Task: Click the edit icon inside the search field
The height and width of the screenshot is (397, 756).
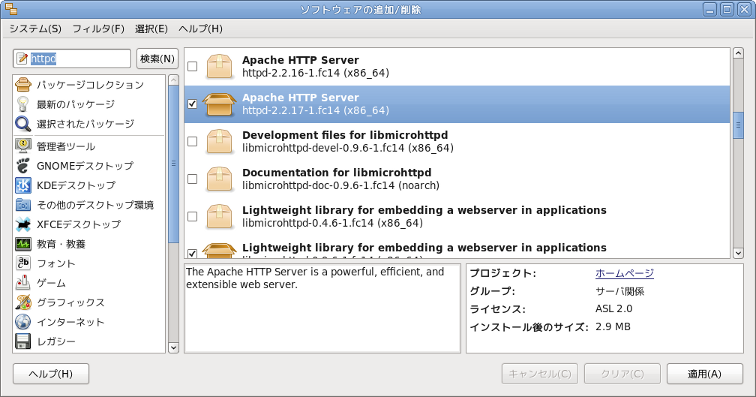Action: point(22,59)
